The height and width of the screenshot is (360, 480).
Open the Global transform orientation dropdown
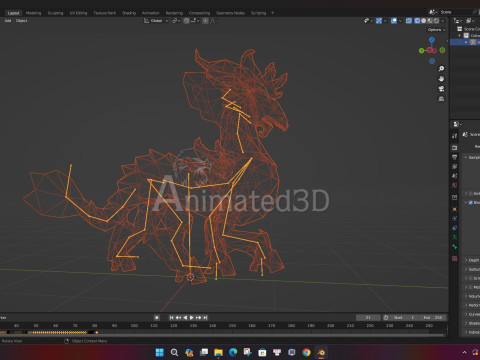[156, 21]
